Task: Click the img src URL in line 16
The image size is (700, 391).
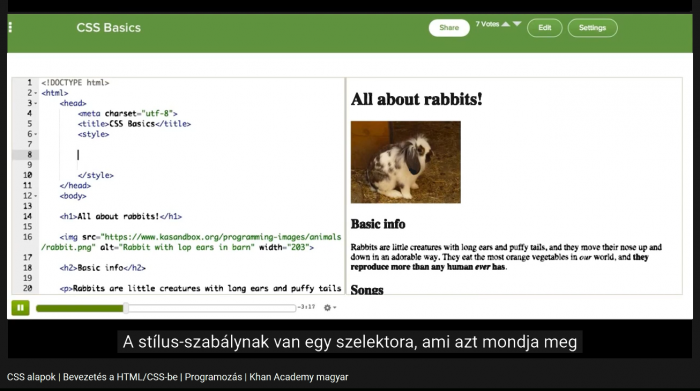Action: pos(191,242)
